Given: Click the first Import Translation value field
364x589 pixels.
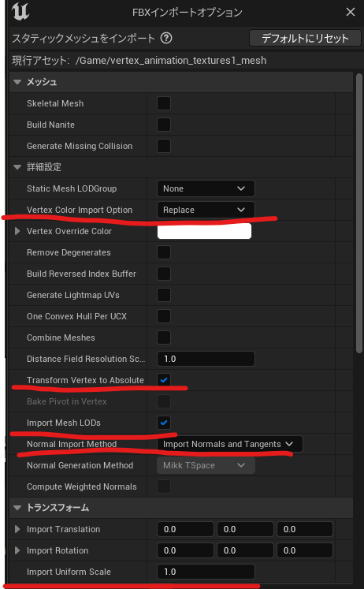Looking at the screenshot, I should [x=185, y=529].
